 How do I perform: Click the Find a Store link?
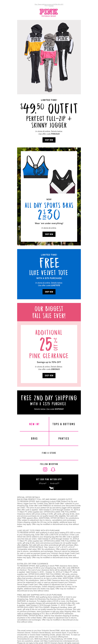coord(49,453)
